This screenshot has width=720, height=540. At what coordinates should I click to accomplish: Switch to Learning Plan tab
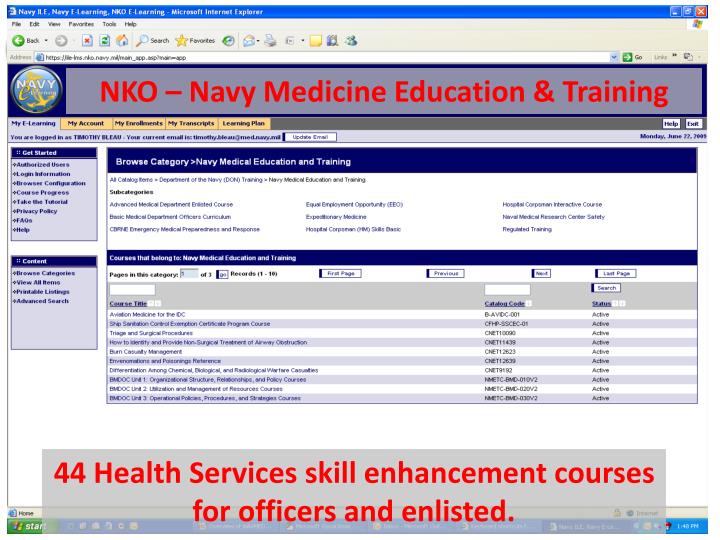(244, 124)
